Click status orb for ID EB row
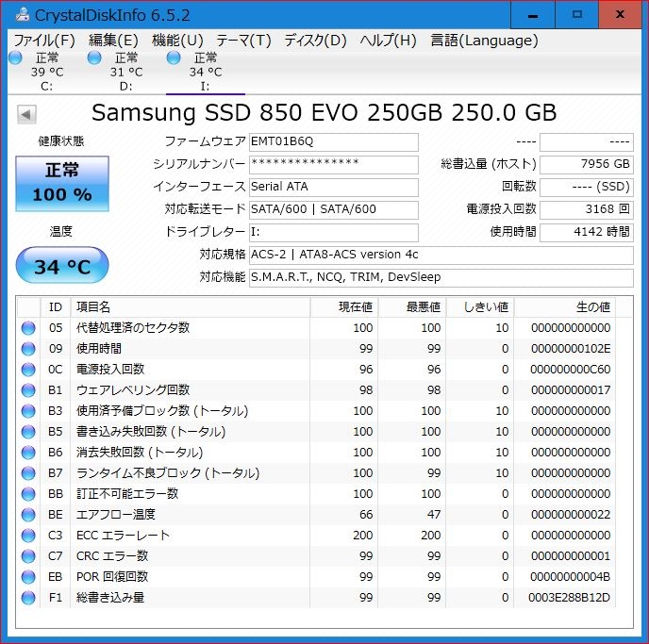The height and width of the screenshot is (644, 649). pos(28,576)
